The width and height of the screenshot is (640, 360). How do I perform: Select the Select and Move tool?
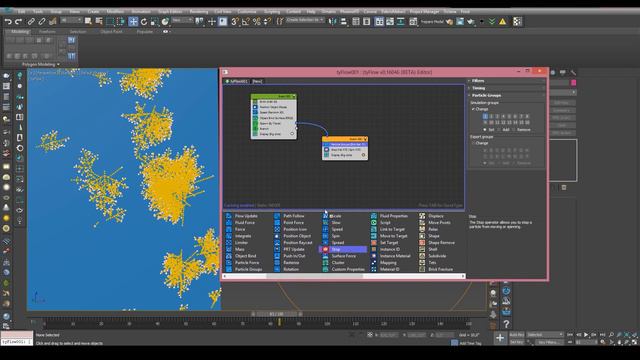(x=133, y=22)
